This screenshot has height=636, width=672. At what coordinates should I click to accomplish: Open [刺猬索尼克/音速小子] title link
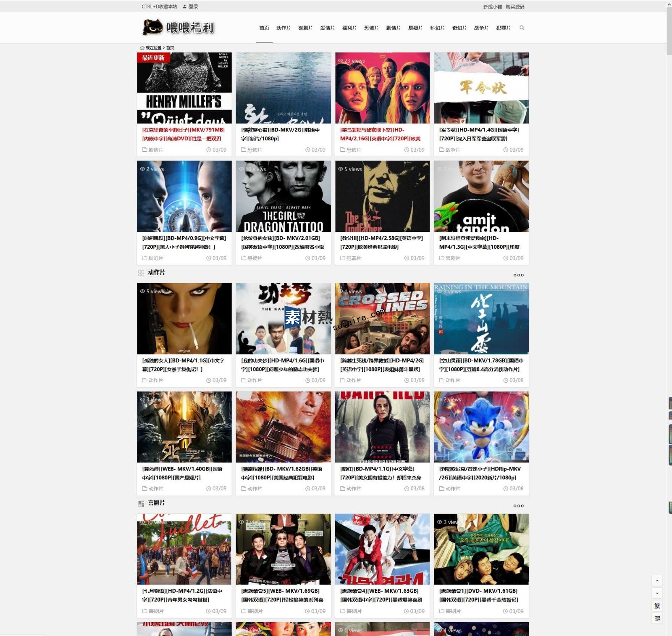[480, 473]
